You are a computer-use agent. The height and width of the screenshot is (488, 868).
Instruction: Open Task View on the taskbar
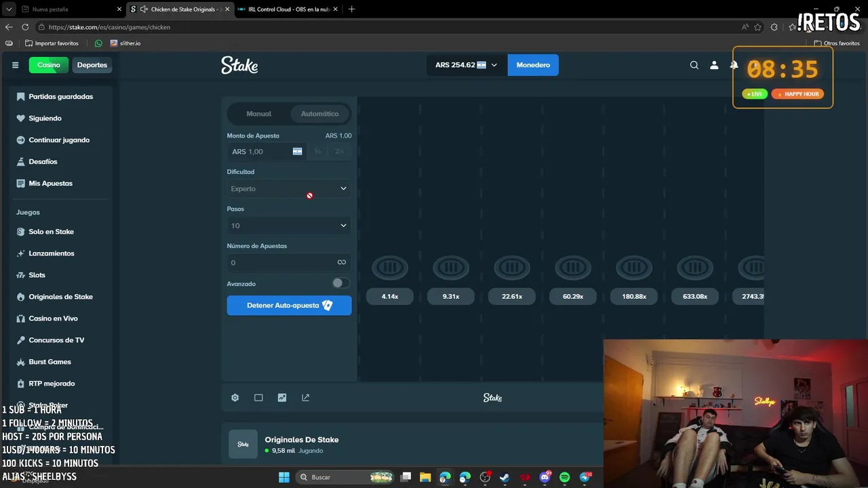point(406,477)
